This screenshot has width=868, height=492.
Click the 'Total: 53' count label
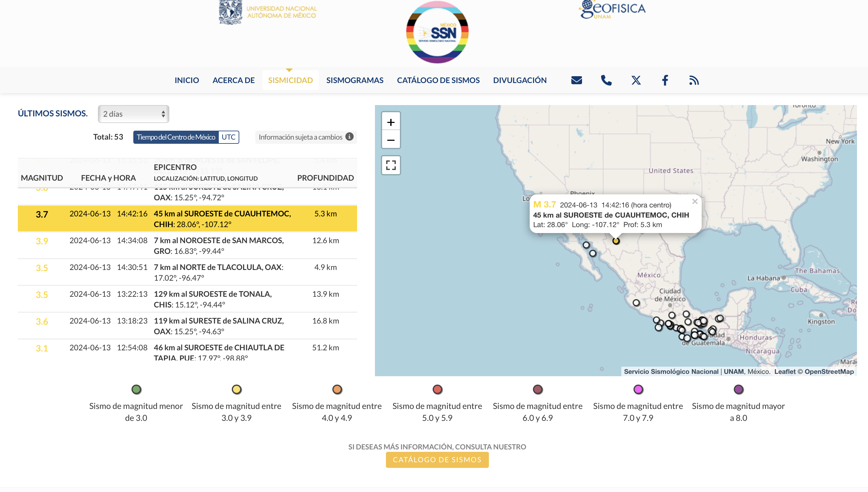[108, 137]
